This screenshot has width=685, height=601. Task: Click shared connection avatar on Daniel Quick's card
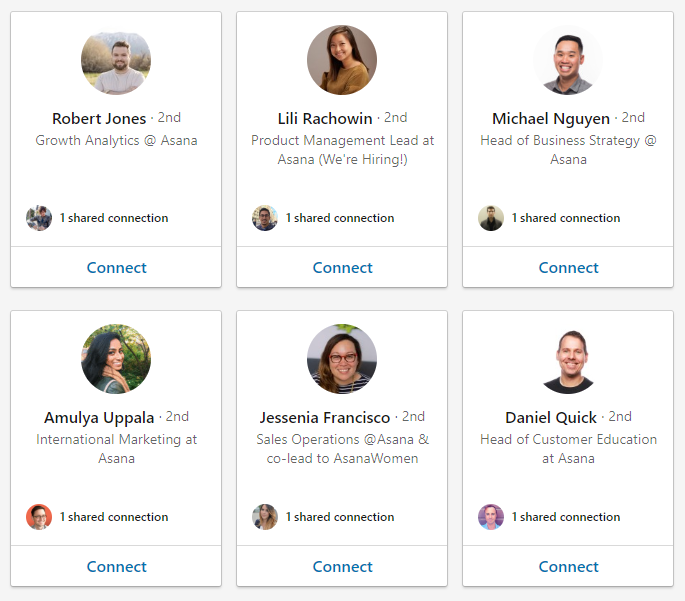click(491, 517)
